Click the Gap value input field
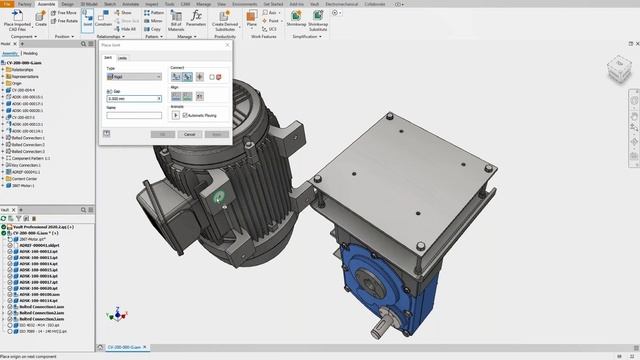Viewport: 640px width, 360px height. click(x=134, y=99)
